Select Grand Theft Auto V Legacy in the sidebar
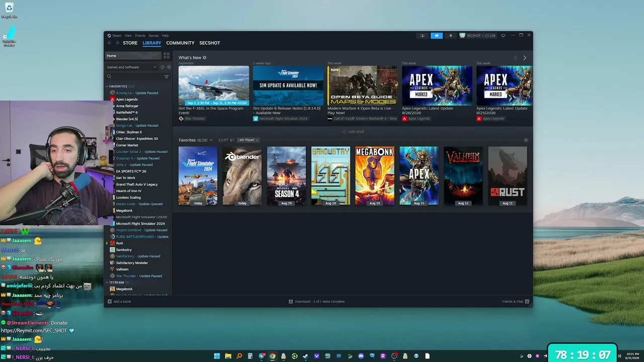 (x=137, y=185)
